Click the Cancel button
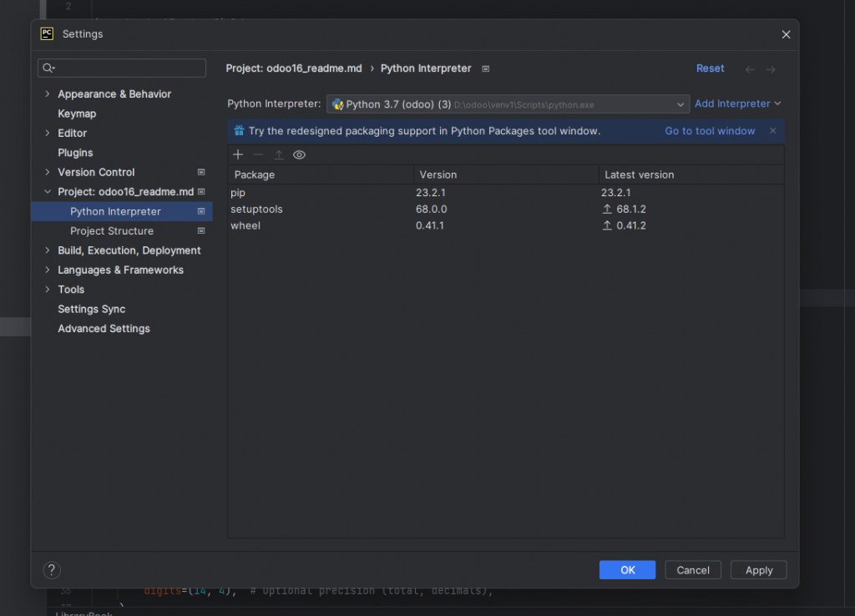855x616 pixels. (693, 570)
